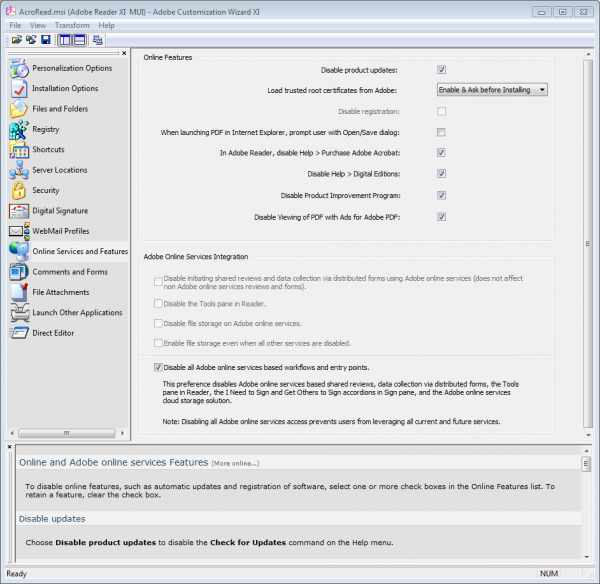Select the Security label in the sidebar
Image resolution: width=600 pixels, height=584 pixels.
click(x=46, y=191)
